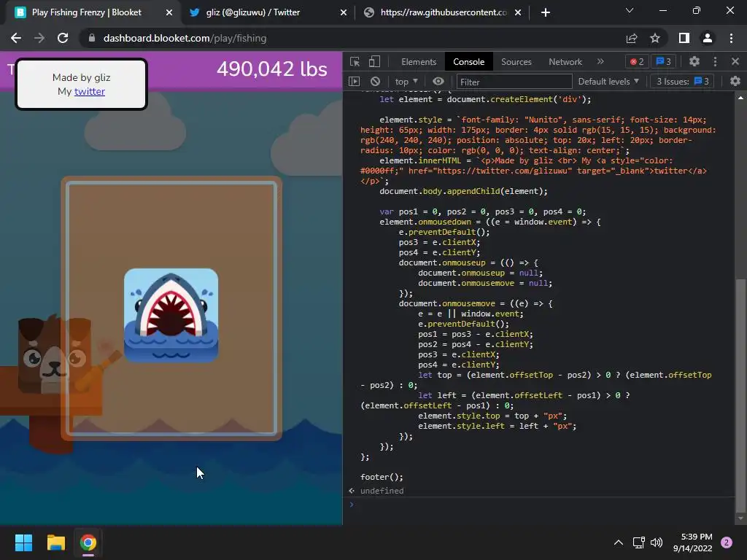Click the console scrollbar thumb
The width and height of the screenshot is (747, 560).
pos(740,395)
